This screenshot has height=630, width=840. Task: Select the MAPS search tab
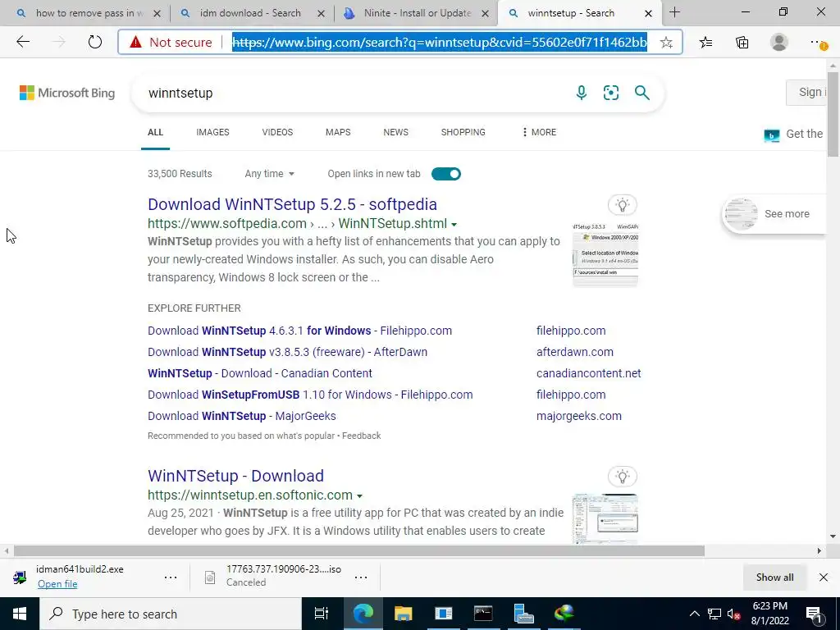(338, 132)
